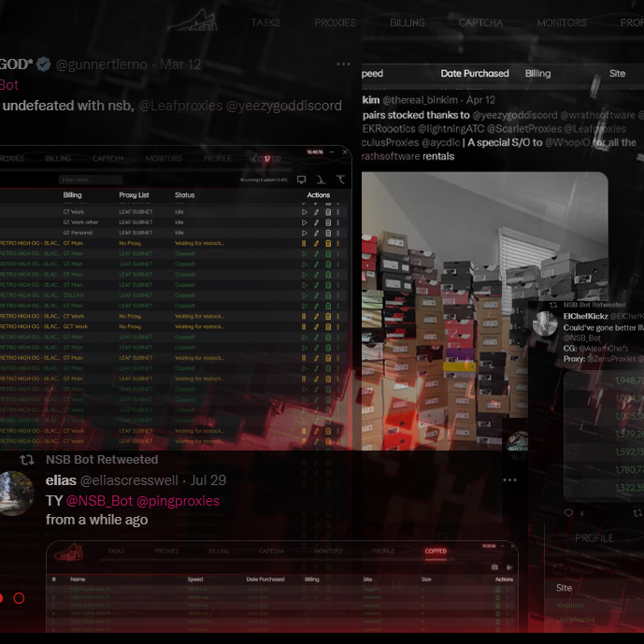
Task: Open more options on elias's tweet
Action: click(x=509, y=479)
